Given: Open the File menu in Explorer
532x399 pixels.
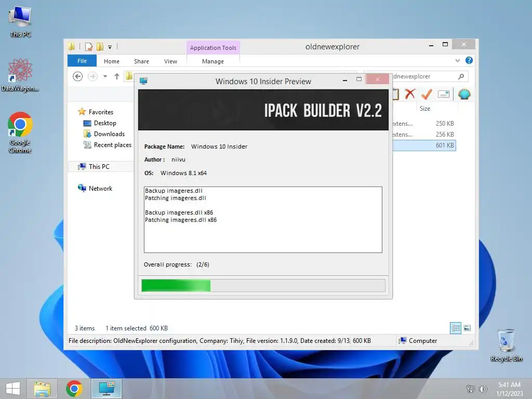Looking at the screenshot, I should click(82, 61).
